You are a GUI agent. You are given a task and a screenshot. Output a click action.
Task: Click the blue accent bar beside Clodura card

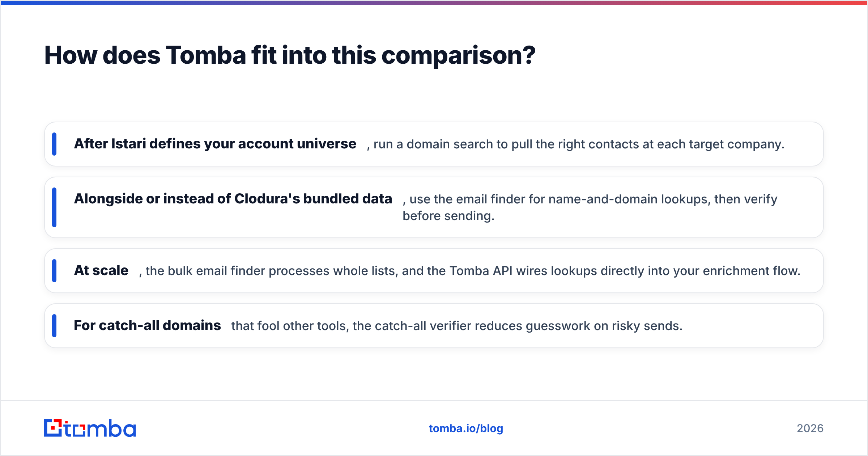pos(54,207)
